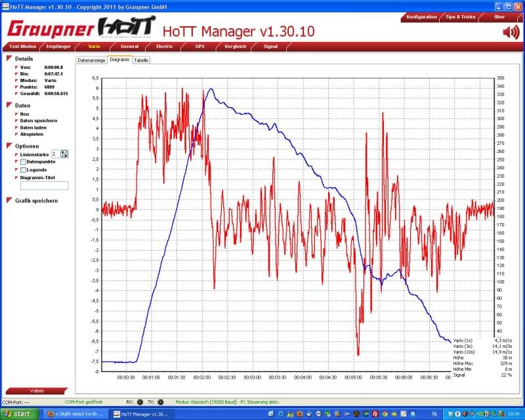
Task: Enable the Legende checkbox
Action: (x=23, y=170)
